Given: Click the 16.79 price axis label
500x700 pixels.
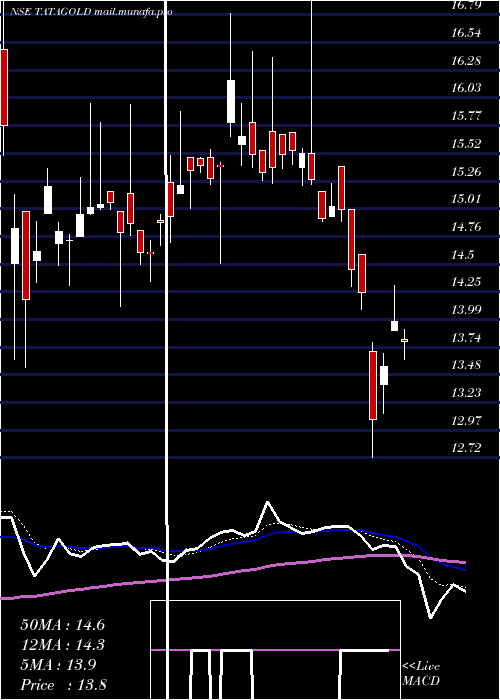Looking at the screenshot, I should (466, 5).
